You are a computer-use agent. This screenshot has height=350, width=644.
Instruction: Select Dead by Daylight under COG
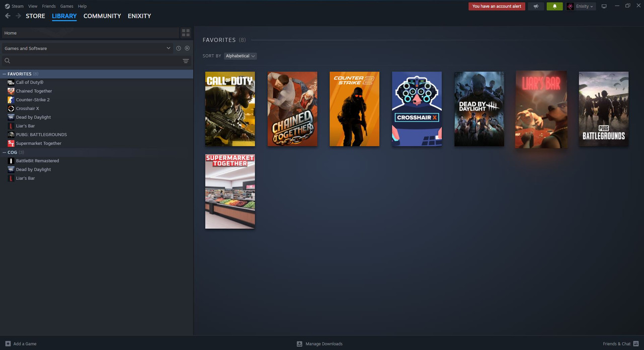point(33,169)
